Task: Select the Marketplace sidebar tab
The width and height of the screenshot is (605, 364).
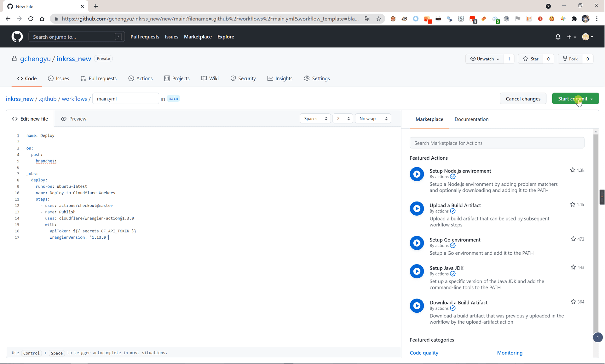Action: click(429, 119)
